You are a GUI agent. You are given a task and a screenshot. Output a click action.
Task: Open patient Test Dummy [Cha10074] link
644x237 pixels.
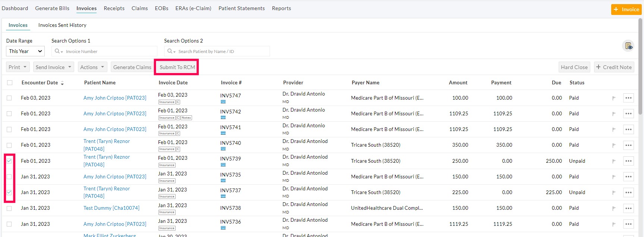point(111,208)
